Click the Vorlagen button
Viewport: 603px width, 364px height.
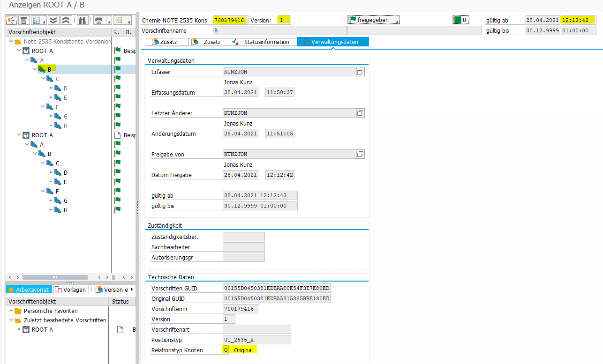point(71,290)
